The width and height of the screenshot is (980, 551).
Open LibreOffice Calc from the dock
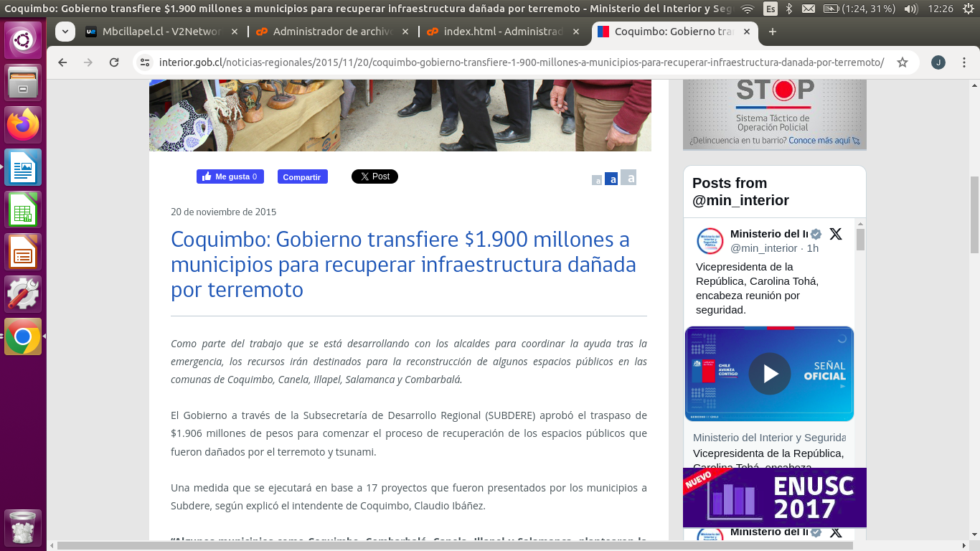point(23,209)
